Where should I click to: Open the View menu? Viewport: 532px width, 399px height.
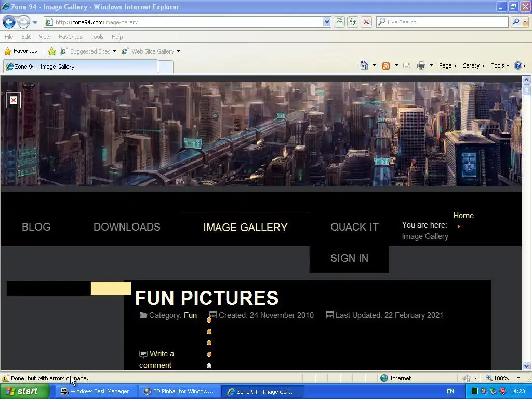point(45,37)
